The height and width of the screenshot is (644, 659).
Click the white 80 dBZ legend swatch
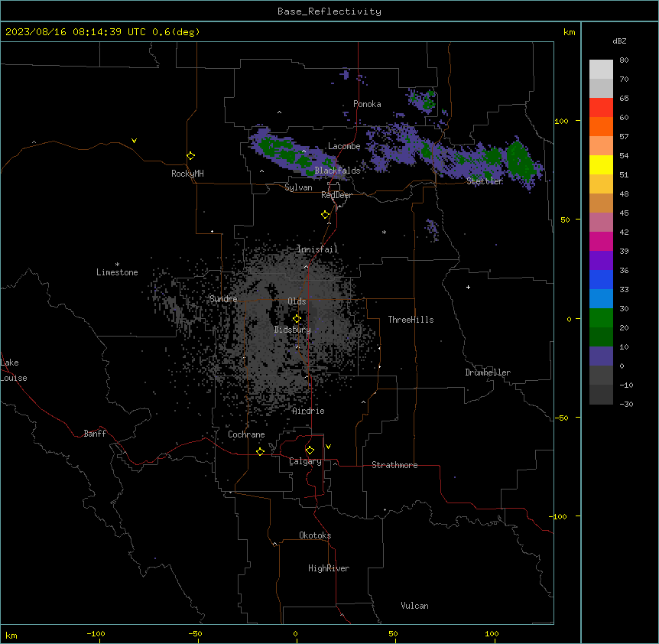click(601, 69)
